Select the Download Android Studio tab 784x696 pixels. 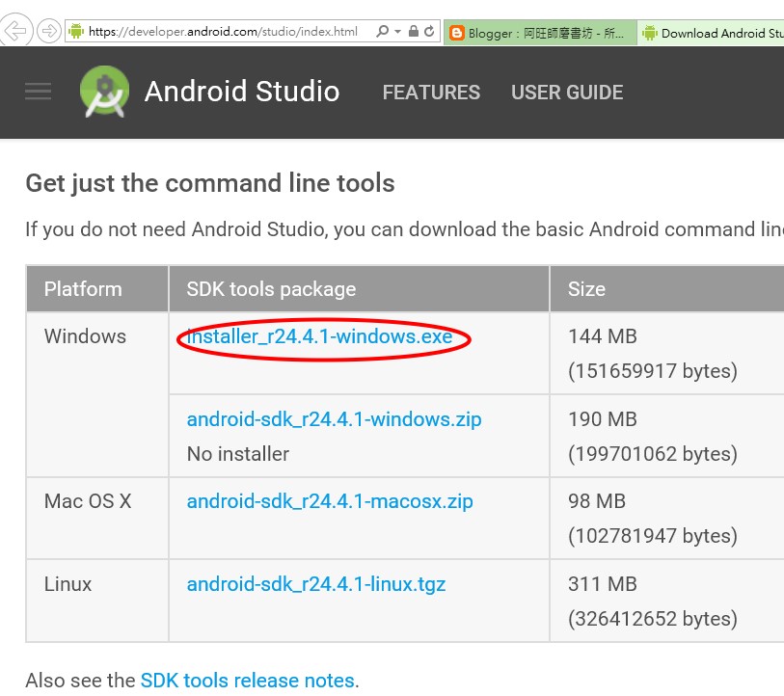pos(714,33)
